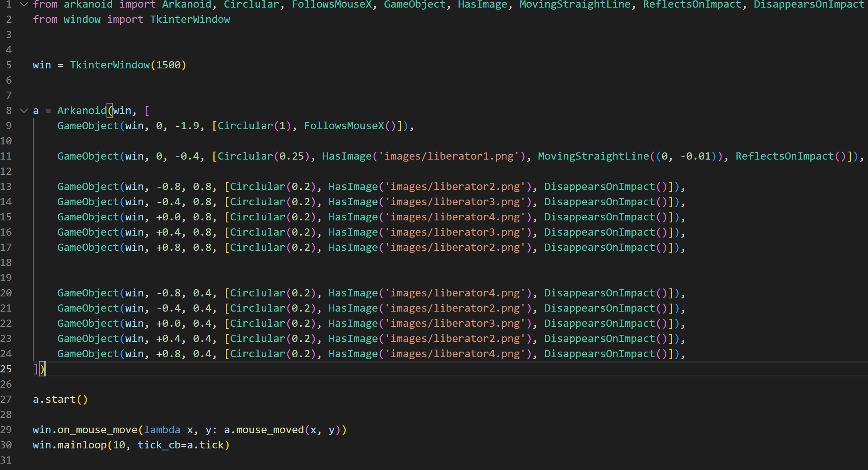
Task: Click the 'window' module name on line 2
Action: coord(82,20)
